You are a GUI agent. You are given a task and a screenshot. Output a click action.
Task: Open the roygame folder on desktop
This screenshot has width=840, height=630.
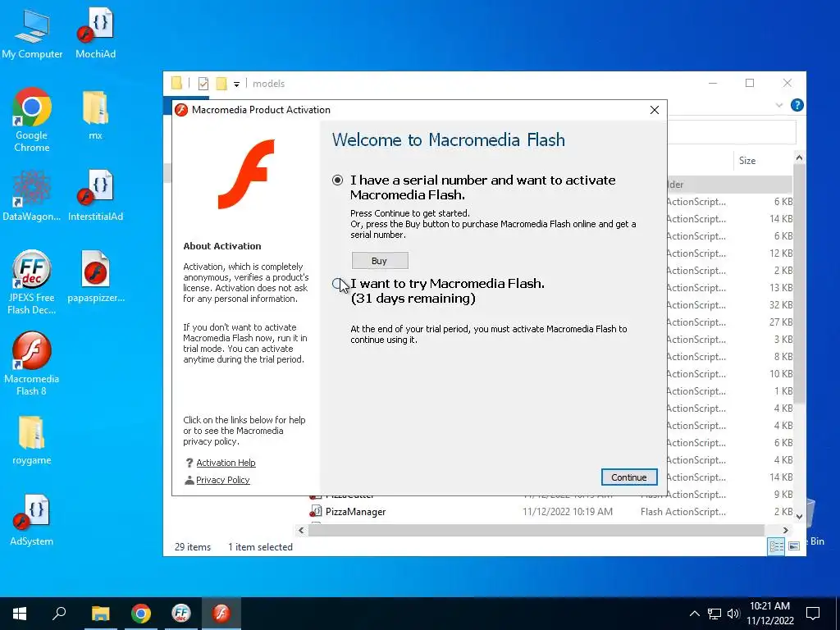[x=32, y=441]
